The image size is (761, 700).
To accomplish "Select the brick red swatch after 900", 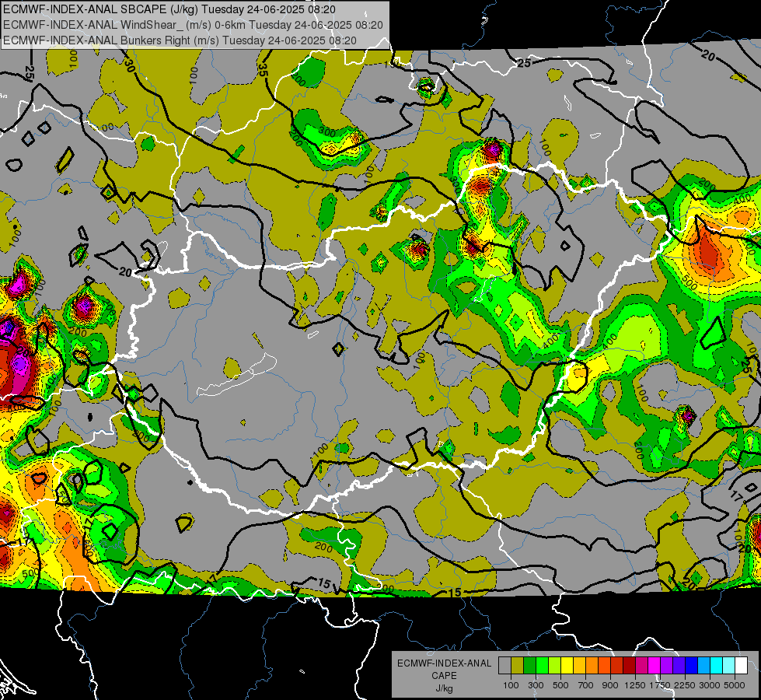I will (617, 666).
